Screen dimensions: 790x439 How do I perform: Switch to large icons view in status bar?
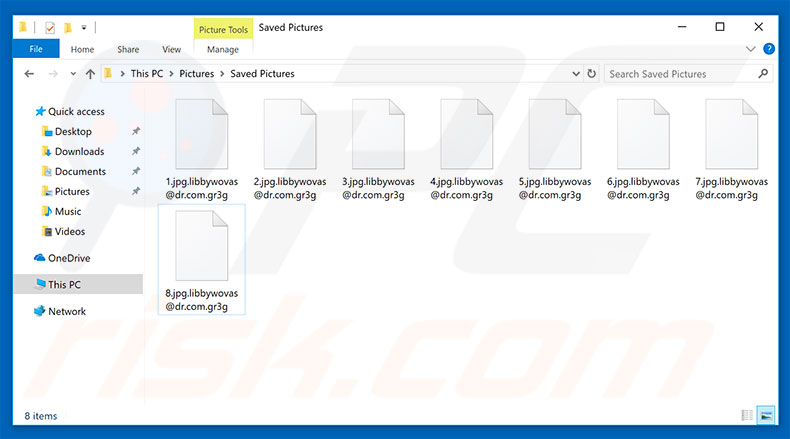767,415
